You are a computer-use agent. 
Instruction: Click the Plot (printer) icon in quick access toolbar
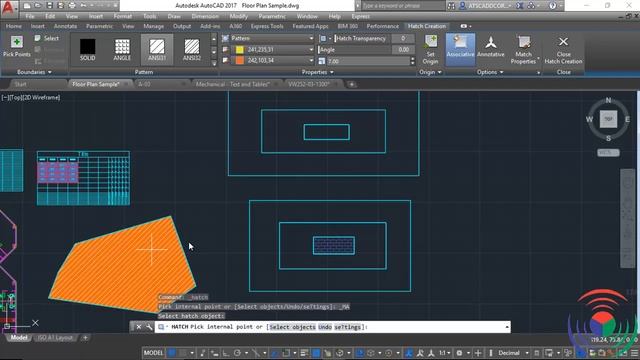pyautogui.click(x=72, y=6)
